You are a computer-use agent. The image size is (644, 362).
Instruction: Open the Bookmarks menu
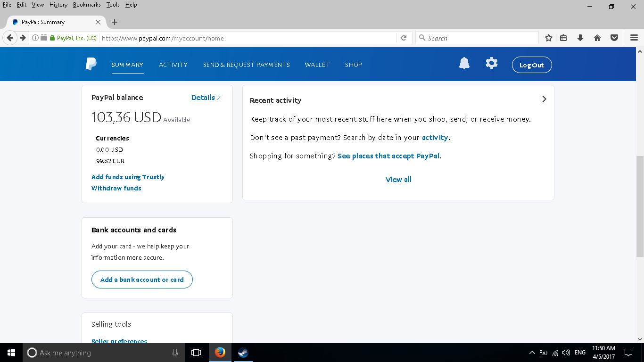coord(87,5)
